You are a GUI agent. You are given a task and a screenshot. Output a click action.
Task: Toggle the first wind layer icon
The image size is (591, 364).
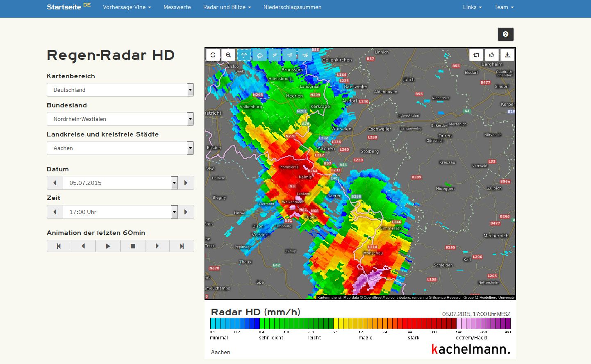tap(290, 55)
